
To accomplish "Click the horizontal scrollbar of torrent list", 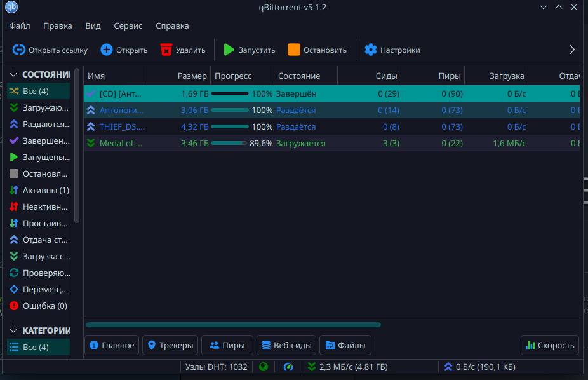I will (233, 325).
